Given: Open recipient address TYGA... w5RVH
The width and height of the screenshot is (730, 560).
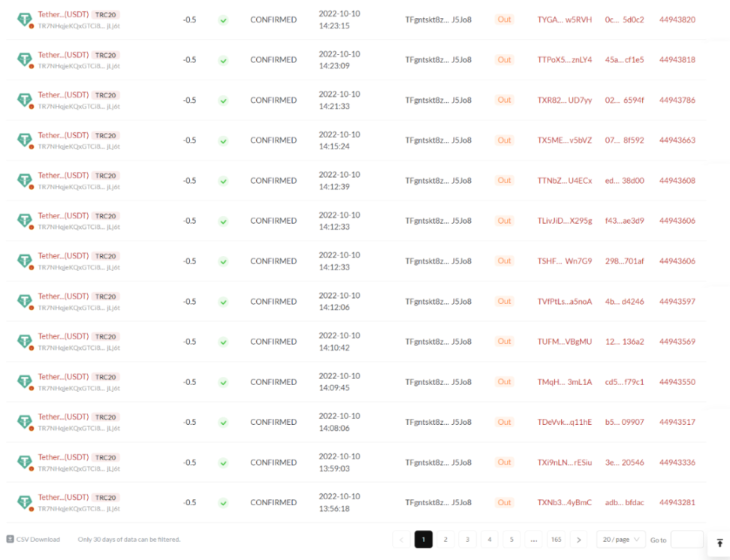Looking at the screenshot, I should tap(565, 20).
